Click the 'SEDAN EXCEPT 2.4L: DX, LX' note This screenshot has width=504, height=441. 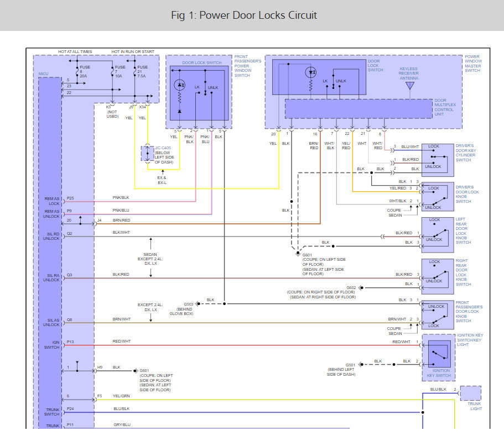click(150, 259)
